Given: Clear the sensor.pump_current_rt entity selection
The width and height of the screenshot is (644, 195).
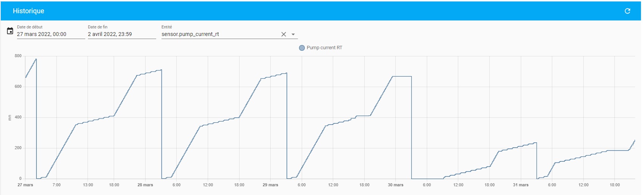Looking at the screenshot, I should (284, 34).
